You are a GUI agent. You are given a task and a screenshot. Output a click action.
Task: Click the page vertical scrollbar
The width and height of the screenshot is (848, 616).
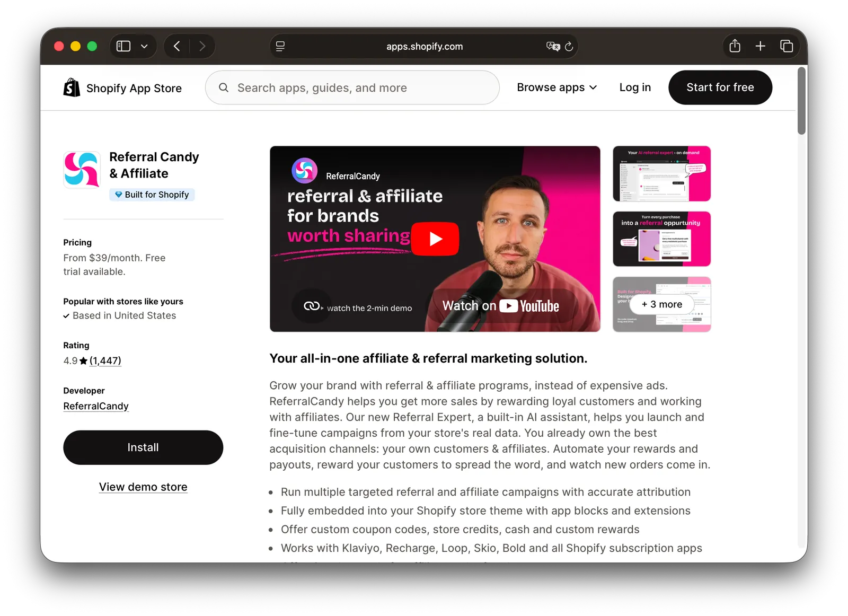click(x=801, y=101)
